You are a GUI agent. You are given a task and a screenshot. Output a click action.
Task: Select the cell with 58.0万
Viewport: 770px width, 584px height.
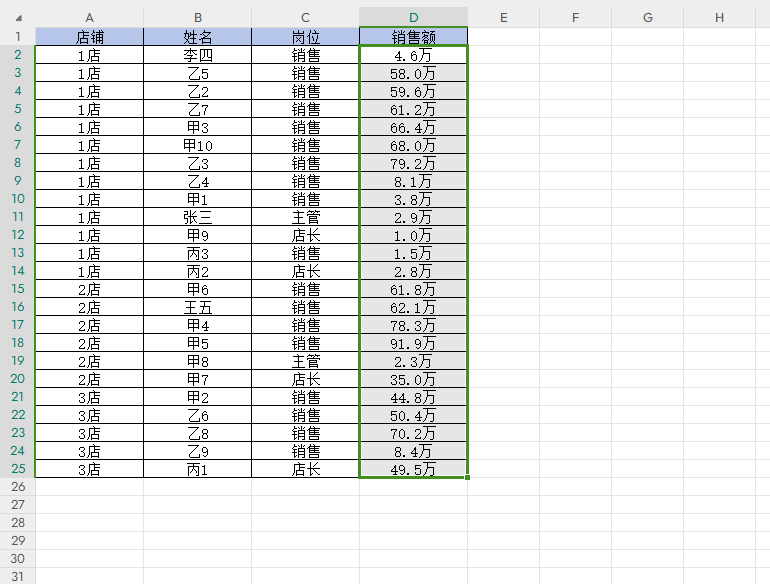click(x=413, y=73)
